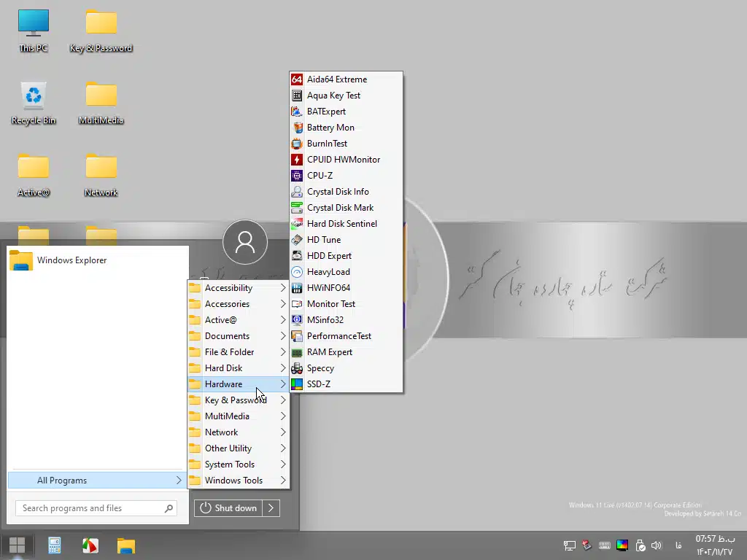Launch Aida64 Extreme from Hardware submenu
The height and width of the screenshot is (560, 747).
(336, 79)
